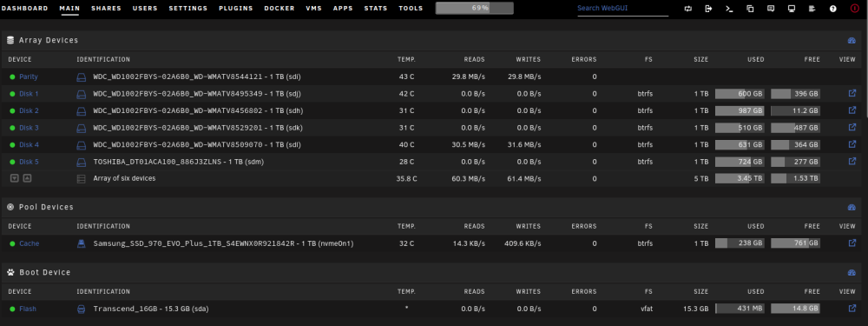The image size is (868, 326).
Task: Click 'Array of six devices' text
Action: click(124, 178)
